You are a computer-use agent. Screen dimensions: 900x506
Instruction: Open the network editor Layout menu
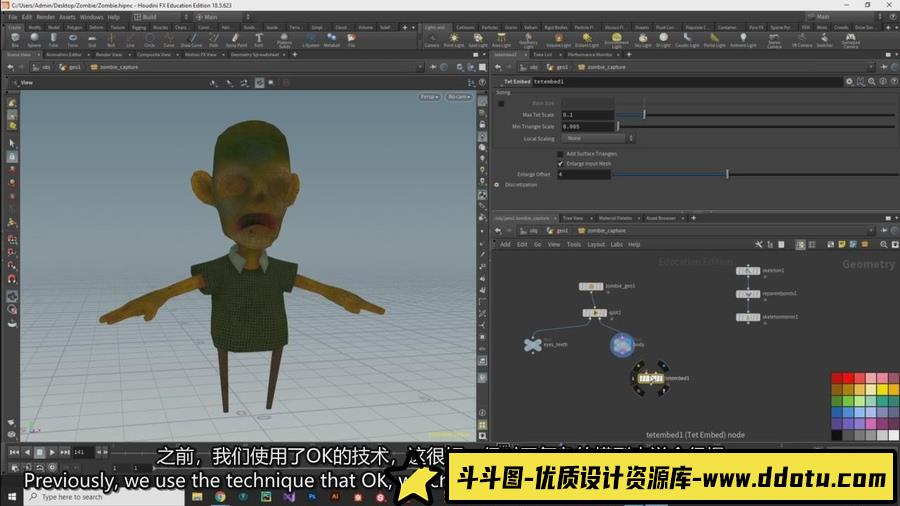[x=596, y=244]
